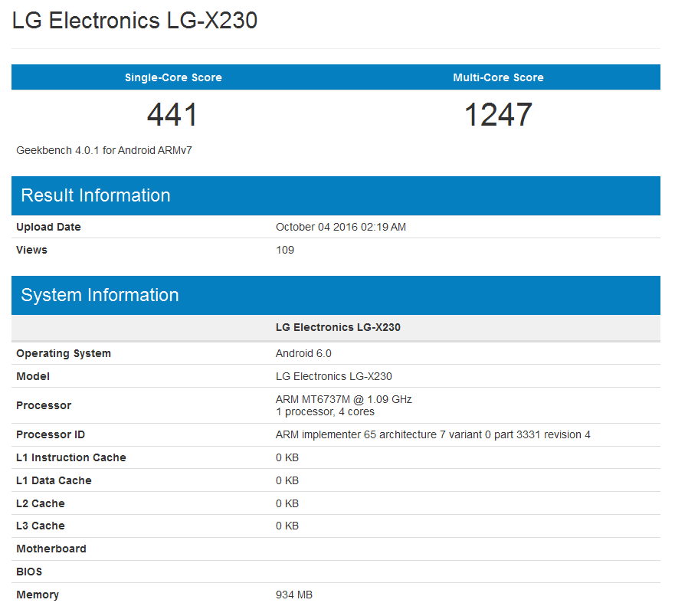Select the Motherboard label
The height and width of the screenshot is (616, 675).
coord(51,549)
